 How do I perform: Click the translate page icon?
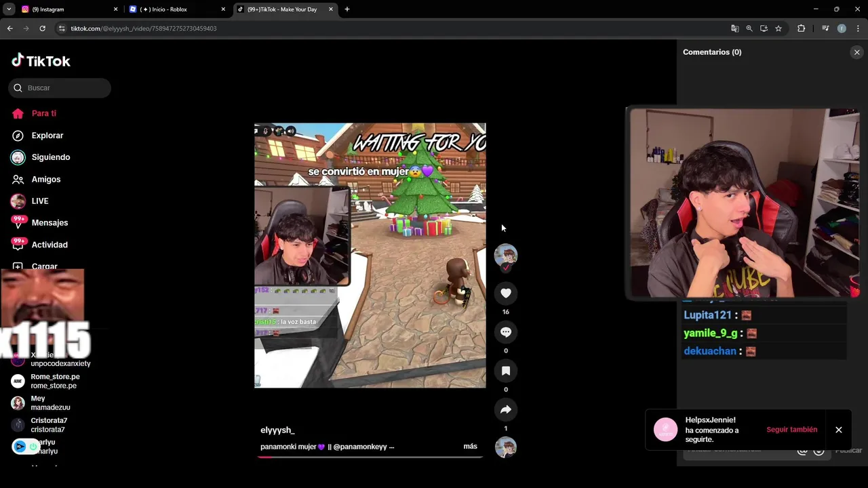click(734, 28)
